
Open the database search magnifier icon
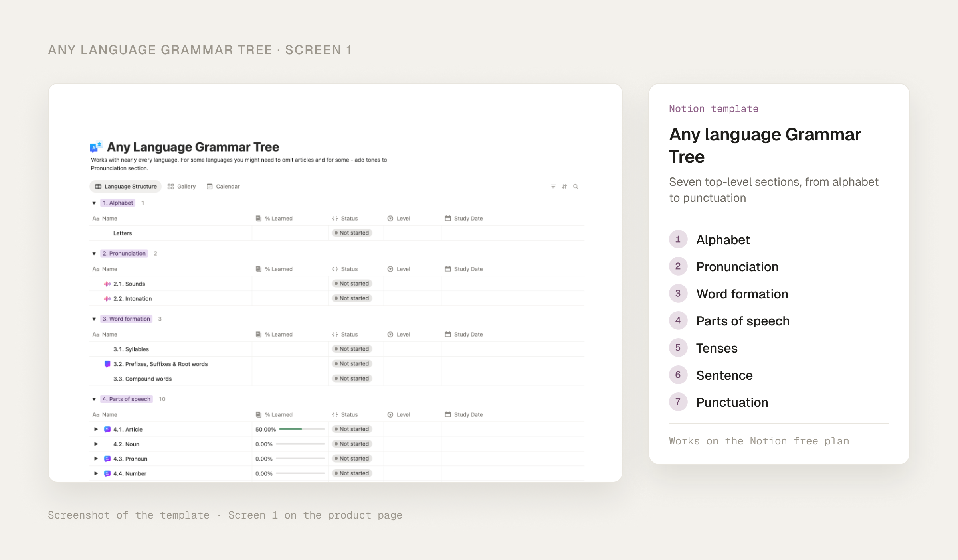point(576,186)
